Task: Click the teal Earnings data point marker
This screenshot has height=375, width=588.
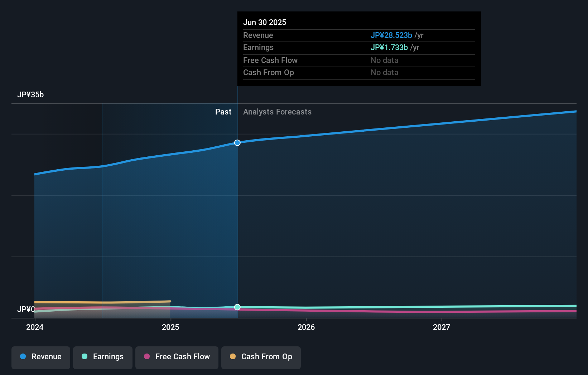Action: tap(237, 307)
